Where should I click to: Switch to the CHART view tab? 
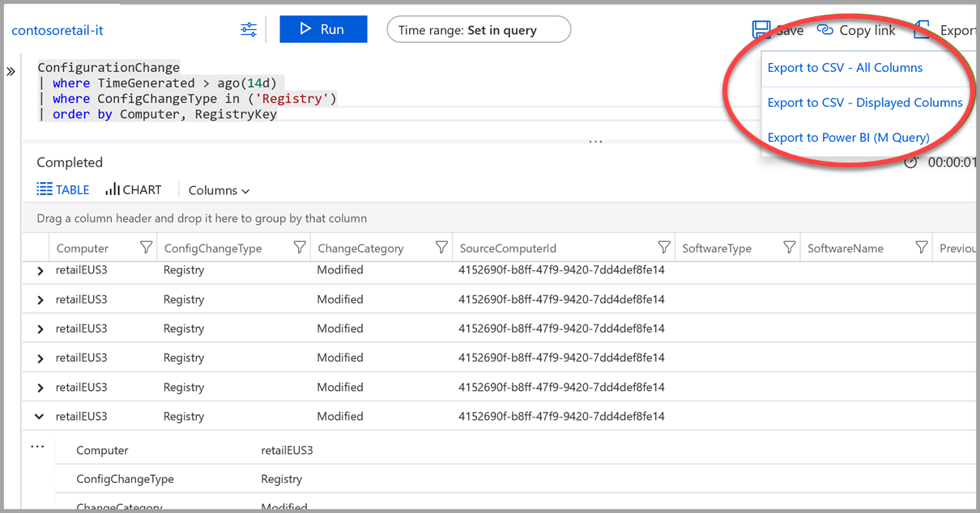(x=134, y=189)
